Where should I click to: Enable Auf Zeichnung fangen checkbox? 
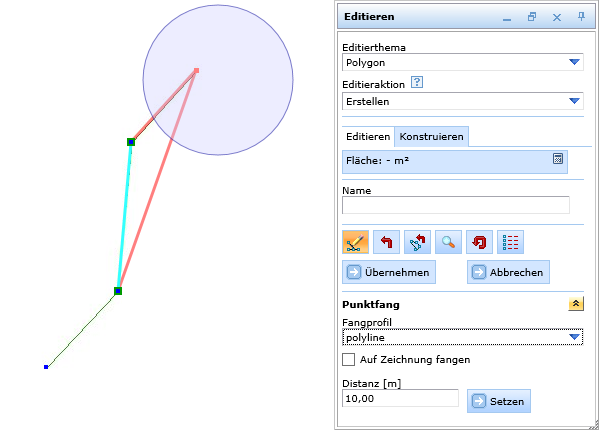[x=348, y=359]
